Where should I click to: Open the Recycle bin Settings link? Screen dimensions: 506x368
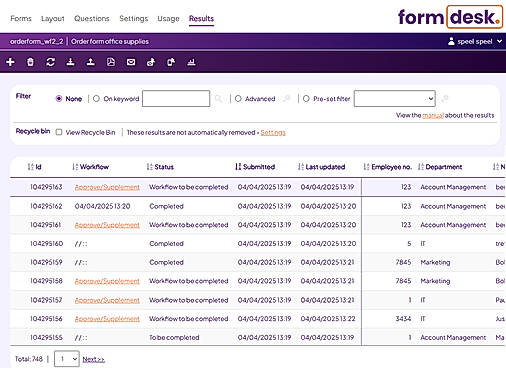pos(273,132)
